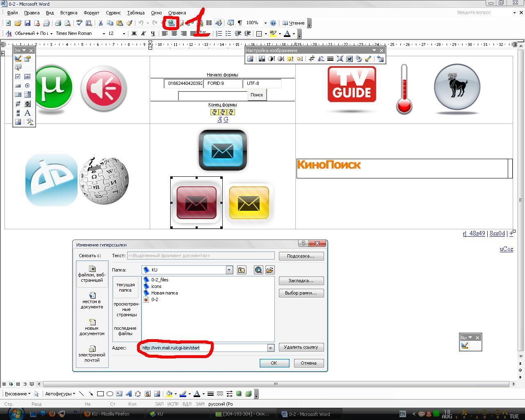Click the up-one-folder icon in dialog

coord(242,270)
